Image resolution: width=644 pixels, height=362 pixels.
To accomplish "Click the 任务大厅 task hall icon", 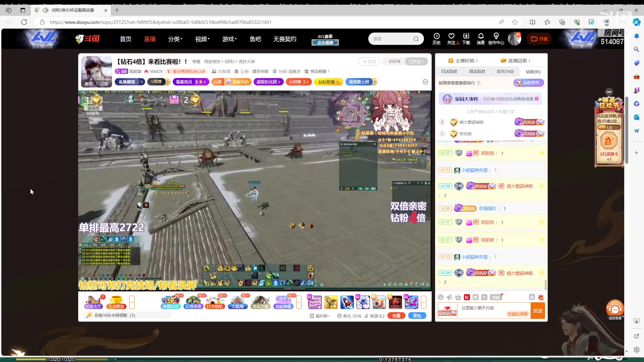I will [x=93, y=302].
